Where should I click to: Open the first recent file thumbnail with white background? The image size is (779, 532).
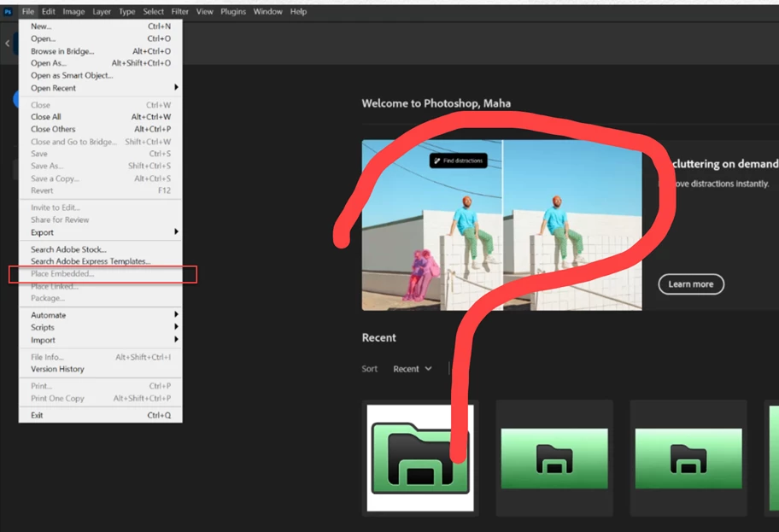pos(420,458)
